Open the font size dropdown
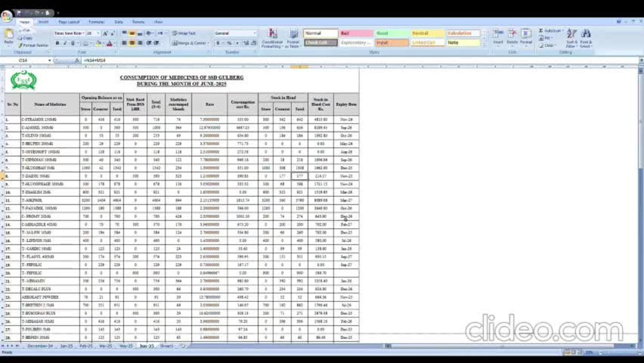Image resolution: width=644 pixels, height=363 pixels. (x=98, y=34)
